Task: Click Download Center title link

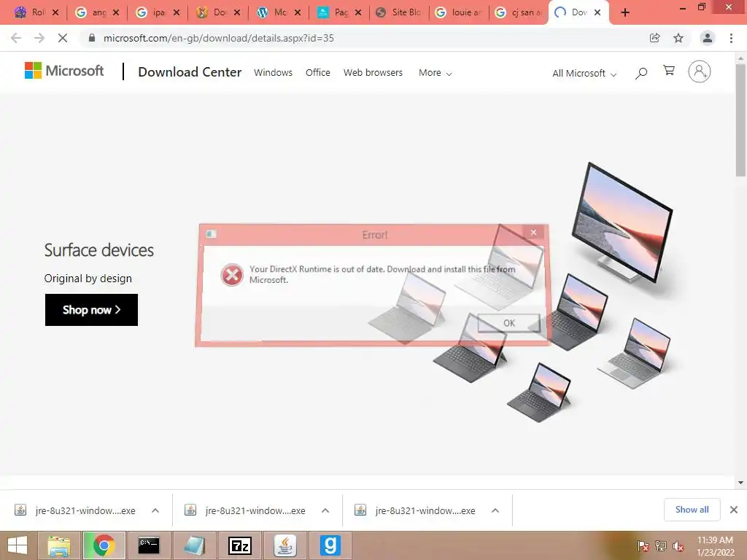Action: 190,72
